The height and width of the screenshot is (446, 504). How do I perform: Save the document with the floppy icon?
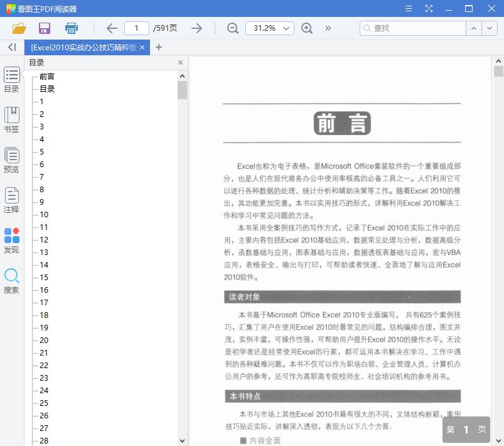coord(45,28)
